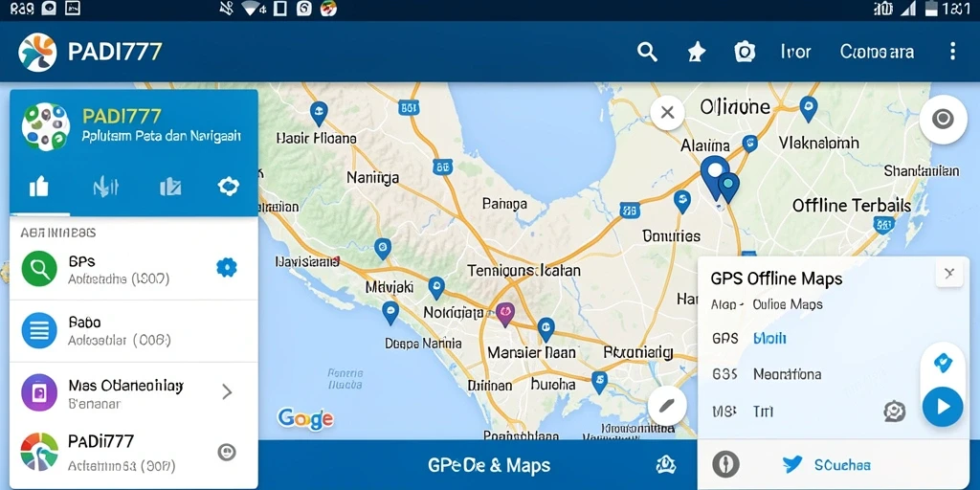980x490 pixels.
Task: Select map pin above Haoir Hioana
Action: click(319, 114)
